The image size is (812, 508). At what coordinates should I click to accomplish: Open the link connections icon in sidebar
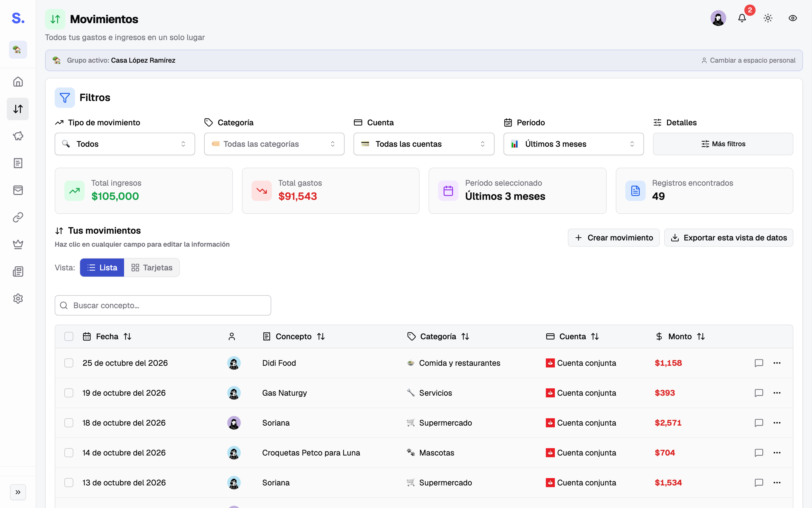tap(18, 217)
